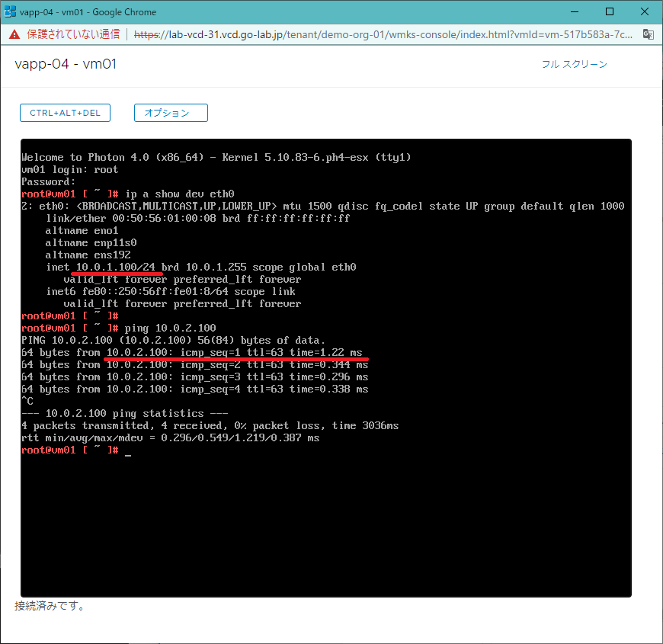Click the '--- 10.0.2.100 ping statistics ---' line
Screen dimensions: 663x644
coord(125,414)
